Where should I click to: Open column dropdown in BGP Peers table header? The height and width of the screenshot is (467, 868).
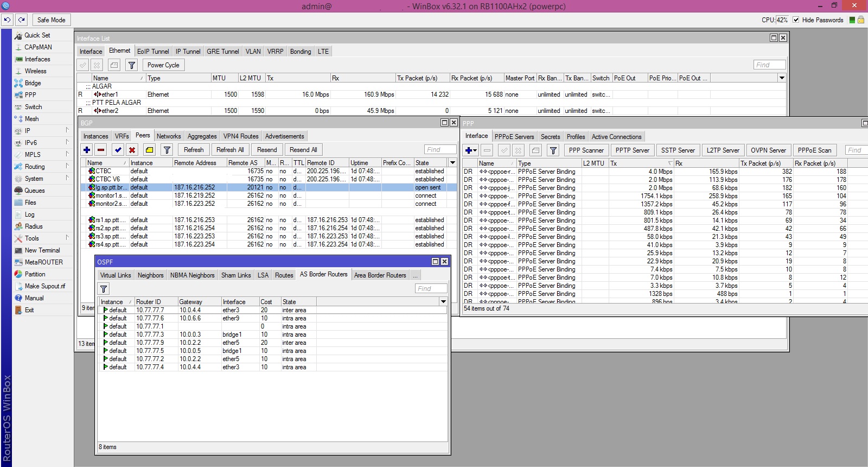[x=452, y=163]
